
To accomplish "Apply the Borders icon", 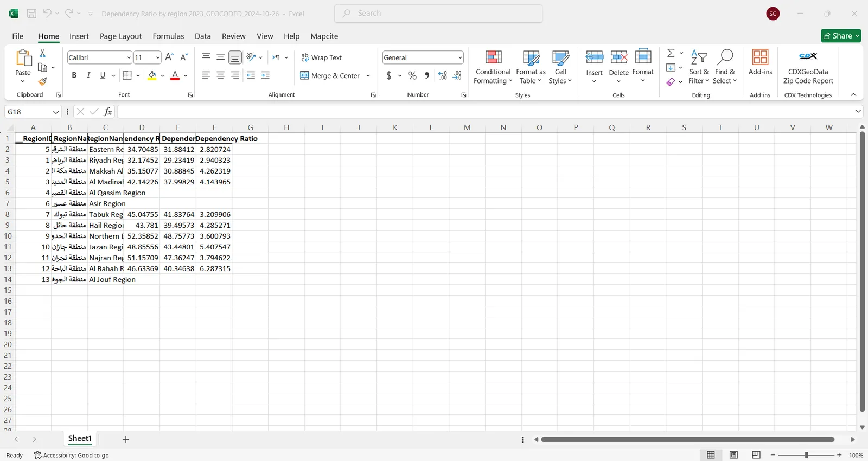I will 127,75.
